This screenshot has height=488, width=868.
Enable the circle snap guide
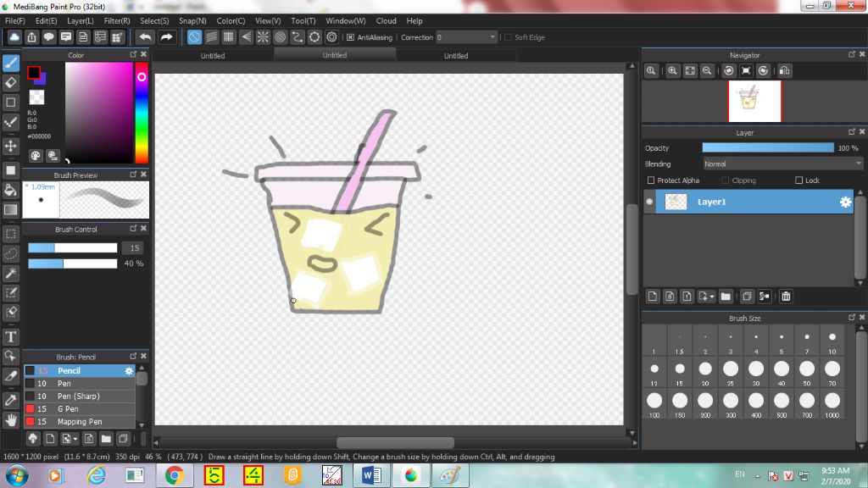280,37
